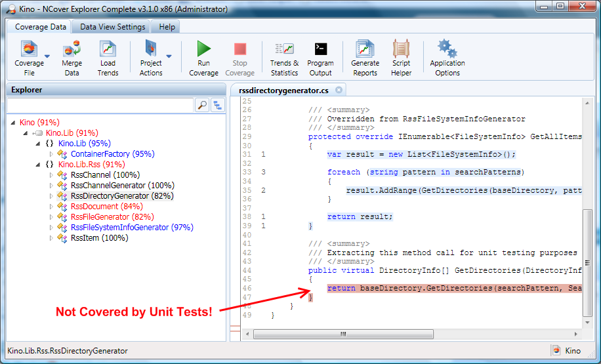Screen dimensions: 601x364
Task: Expand the RssChannel (100%) node
Action: 51,175
